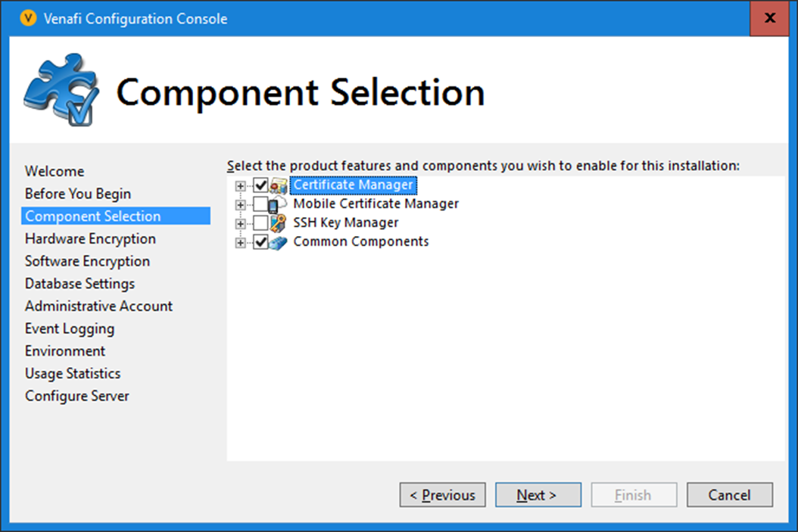
Task: Uncheck the Certificate Manager checkbox
Action: (x=261, y=185)
